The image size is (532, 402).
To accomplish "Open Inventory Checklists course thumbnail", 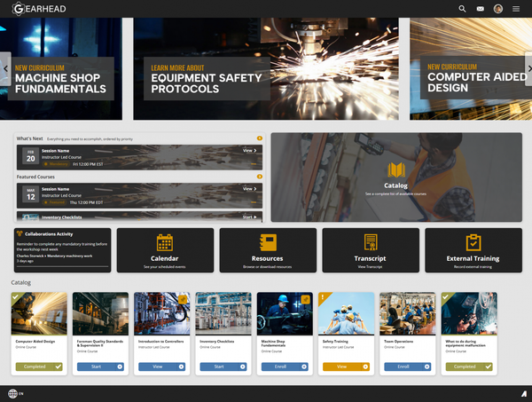I will coord(223,314).
